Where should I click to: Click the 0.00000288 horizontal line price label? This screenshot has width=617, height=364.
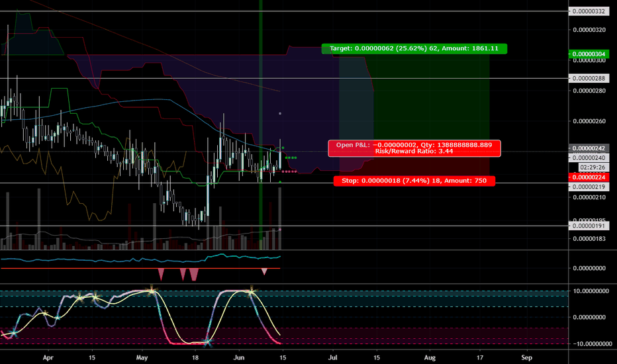(589, 78)
